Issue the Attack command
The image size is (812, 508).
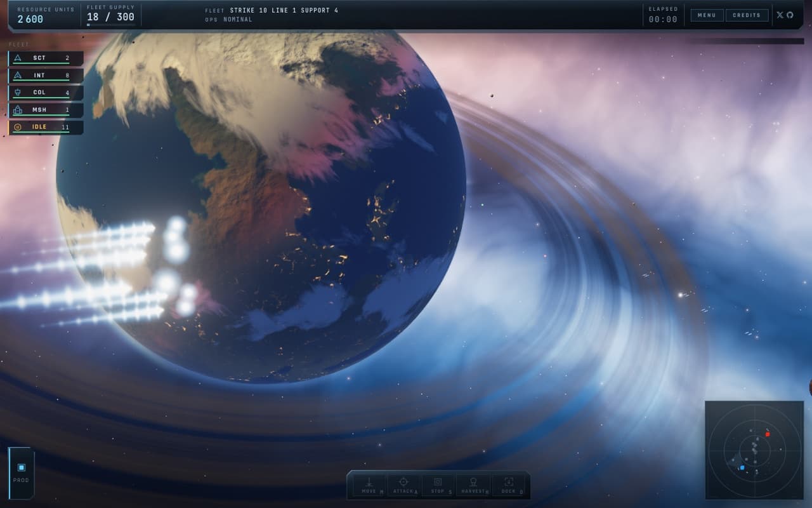pos(403,485)
